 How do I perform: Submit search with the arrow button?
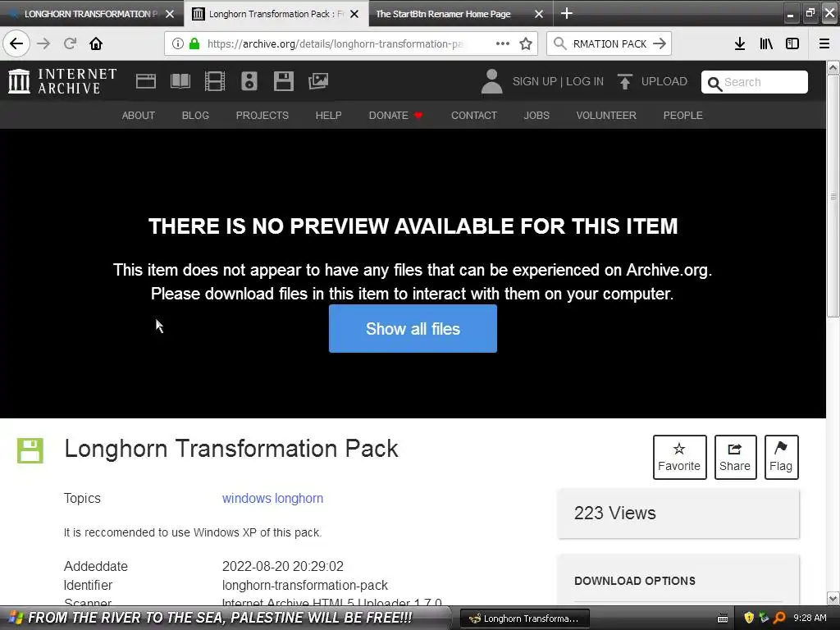pyautogui.click(x=660, y=43)
